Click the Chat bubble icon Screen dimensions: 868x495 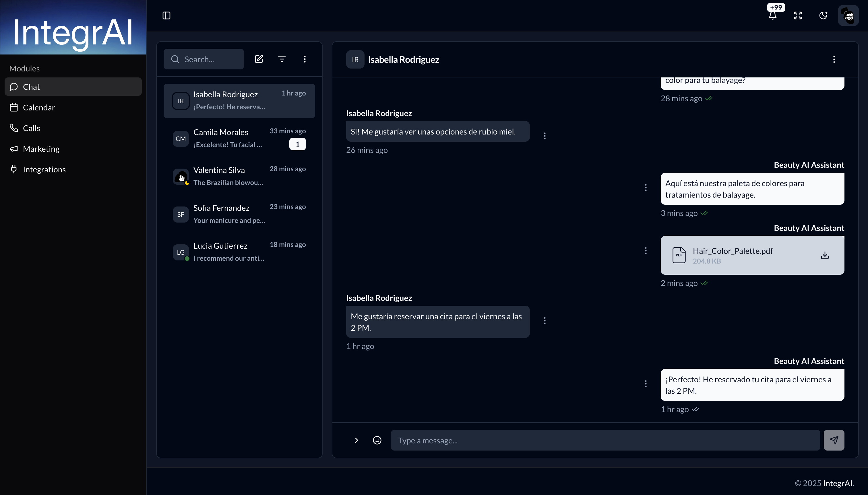(13, 87)
